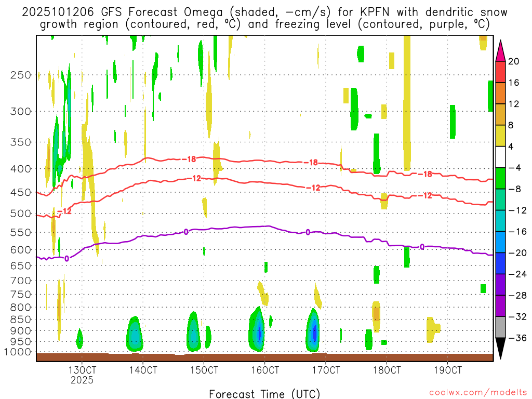Viewport: 532px width, 399px height.
Task: Click the 350 pressure level label
Action: coord(21,142)
